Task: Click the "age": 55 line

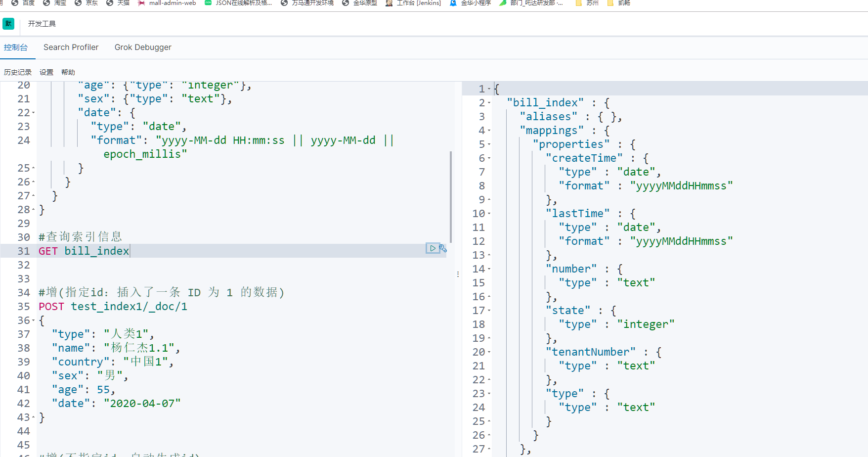Action: pyautogui.click(x=84, y=390)
